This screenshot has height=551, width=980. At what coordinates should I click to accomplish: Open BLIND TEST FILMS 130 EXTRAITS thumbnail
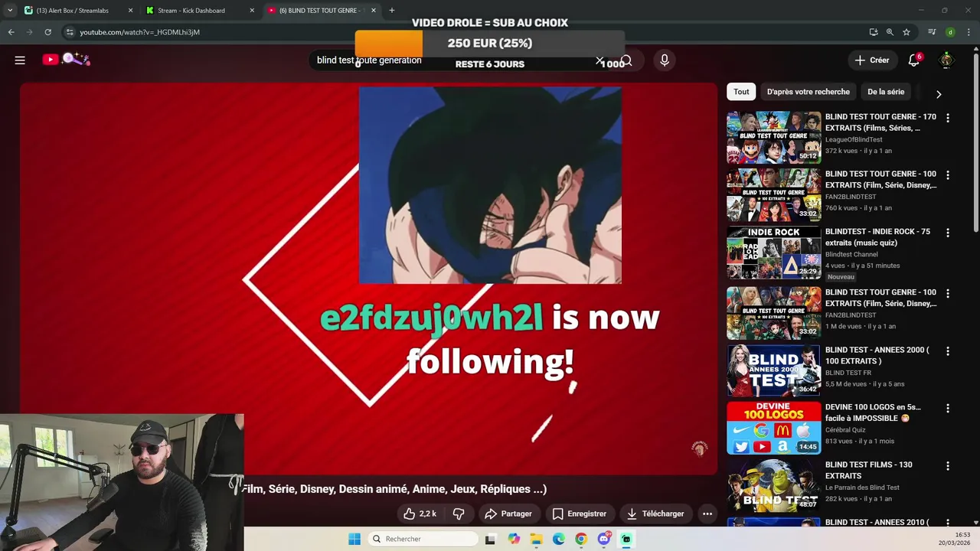click(x=773, y=485)
